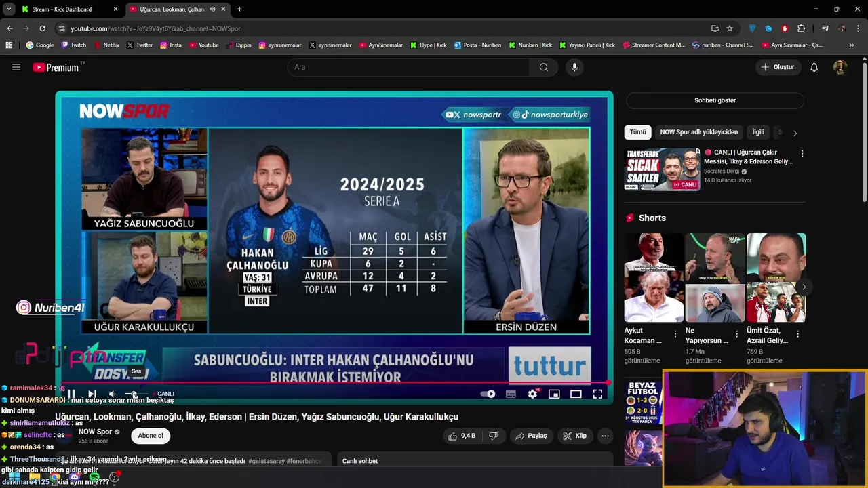Create a clip with the Klip button

click(x=575, y=436)
